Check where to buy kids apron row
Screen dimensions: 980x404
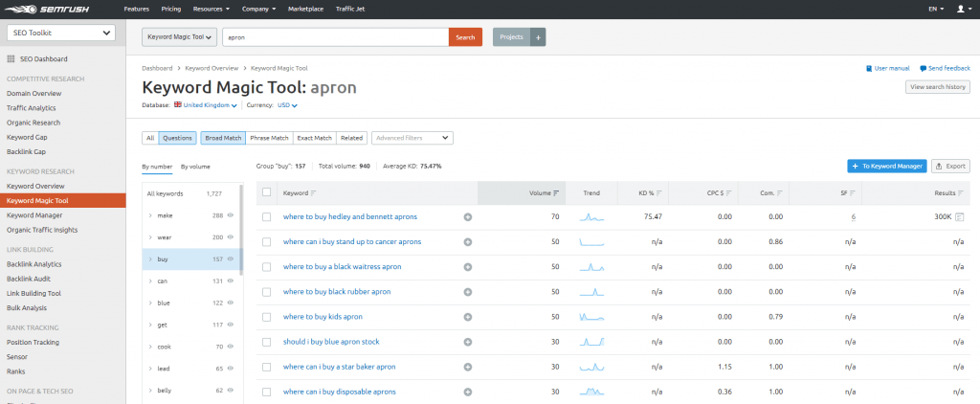[x=267, y=317]
